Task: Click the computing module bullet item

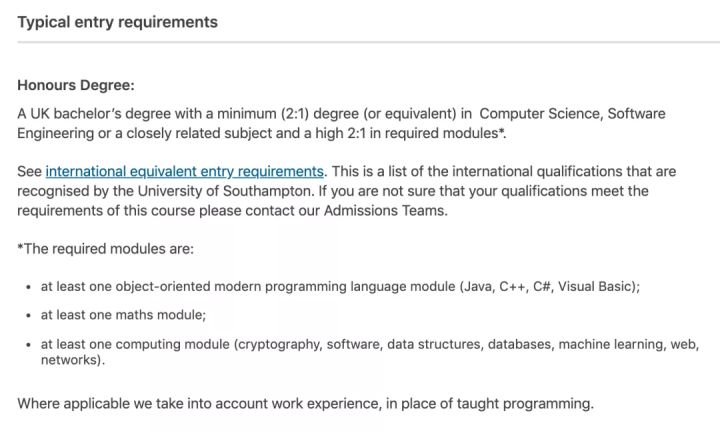Action: click(x=370, y=352)
